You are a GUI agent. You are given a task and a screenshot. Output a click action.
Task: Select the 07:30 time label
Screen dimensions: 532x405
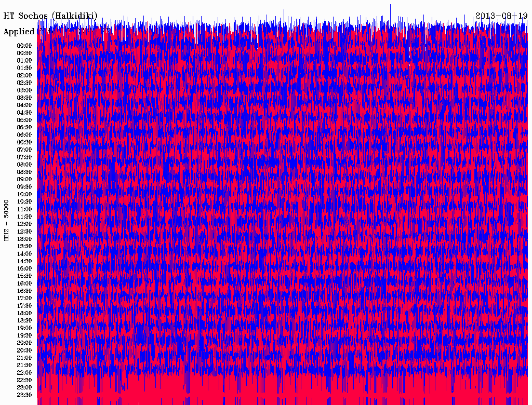24,157
